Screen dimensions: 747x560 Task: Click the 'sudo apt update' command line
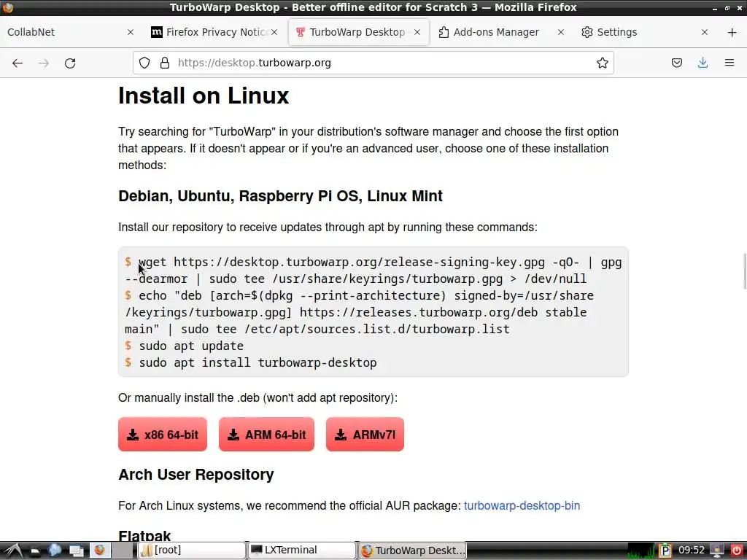coord(184,346)
